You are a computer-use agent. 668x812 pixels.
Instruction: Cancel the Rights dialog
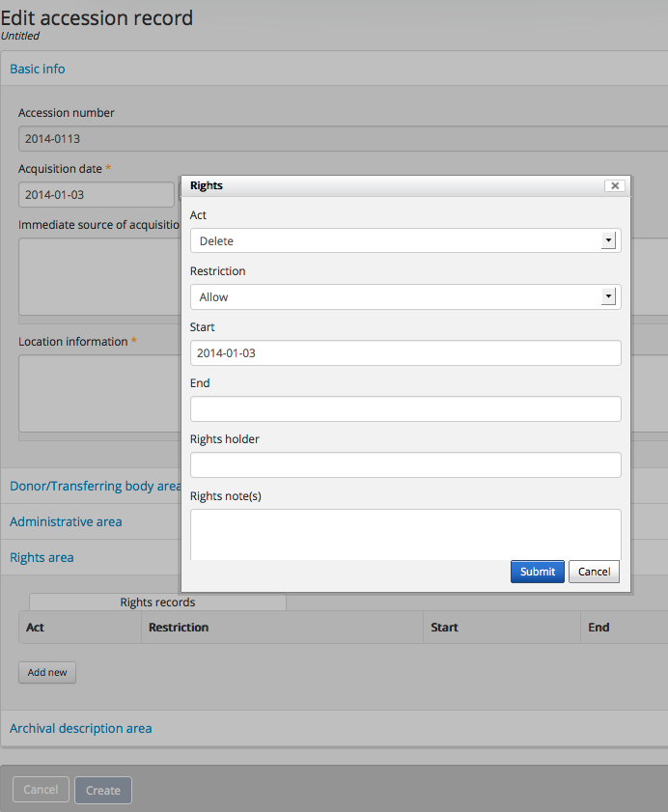[594, 572]
